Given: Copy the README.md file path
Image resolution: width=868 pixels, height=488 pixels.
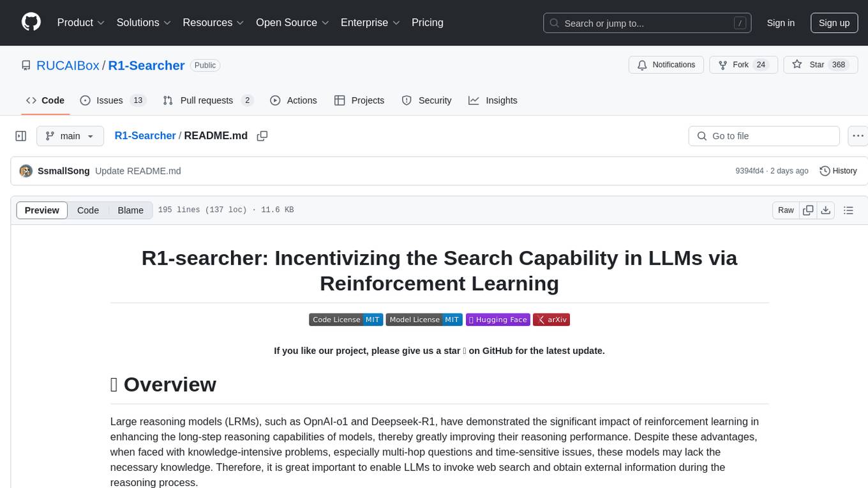Looking at the screenshot, I should [262, 136].
